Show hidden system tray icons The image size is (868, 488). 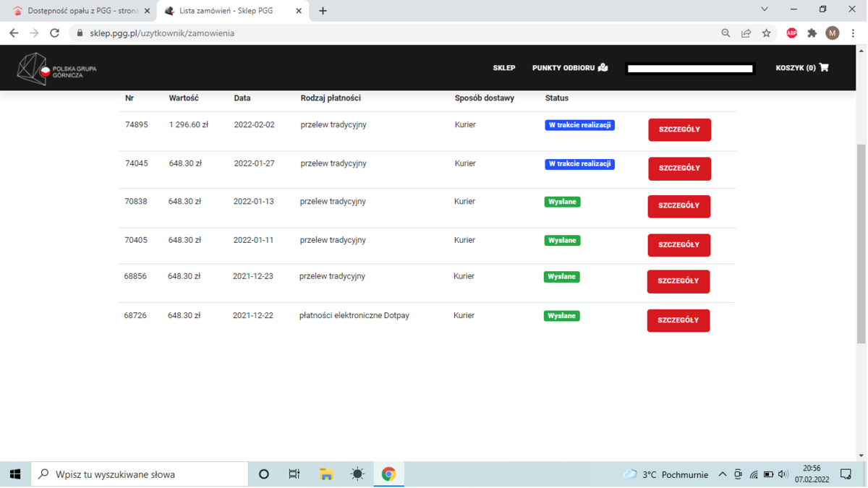(722, 474)
